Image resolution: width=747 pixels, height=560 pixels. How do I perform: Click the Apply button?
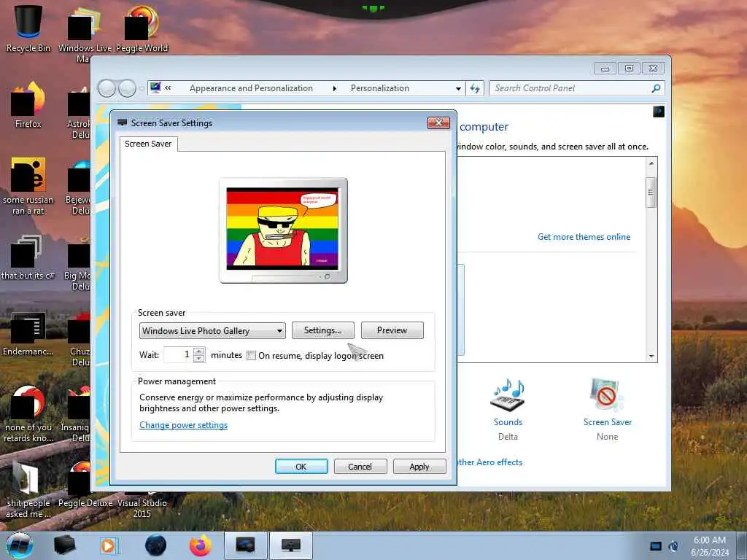coord(419,467)
